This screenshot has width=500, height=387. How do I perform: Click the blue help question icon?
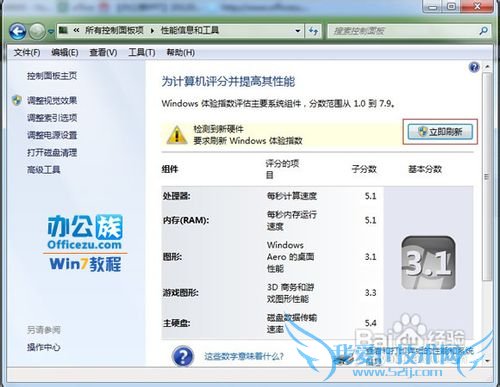coord(474,67)
